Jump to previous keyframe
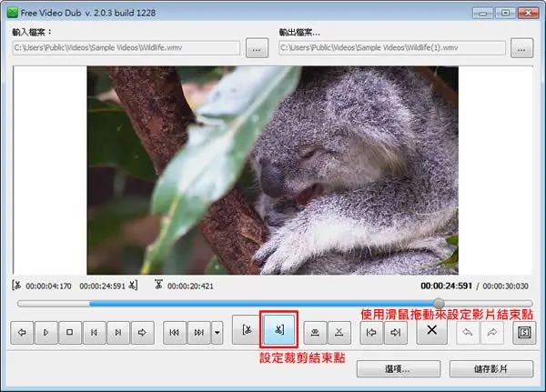546x392 pixels. pyautogui.click(x=175, y=333)
